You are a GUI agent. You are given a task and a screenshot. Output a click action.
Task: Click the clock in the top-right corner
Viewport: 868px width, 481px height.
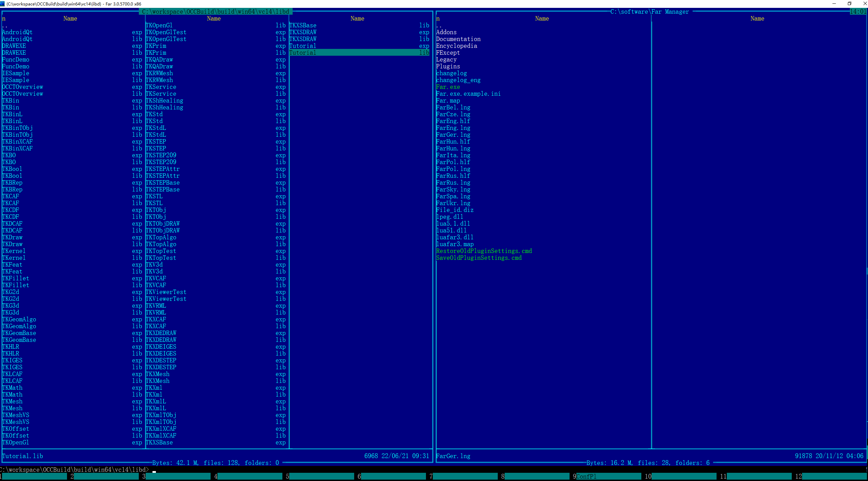(x=858, y=12)
